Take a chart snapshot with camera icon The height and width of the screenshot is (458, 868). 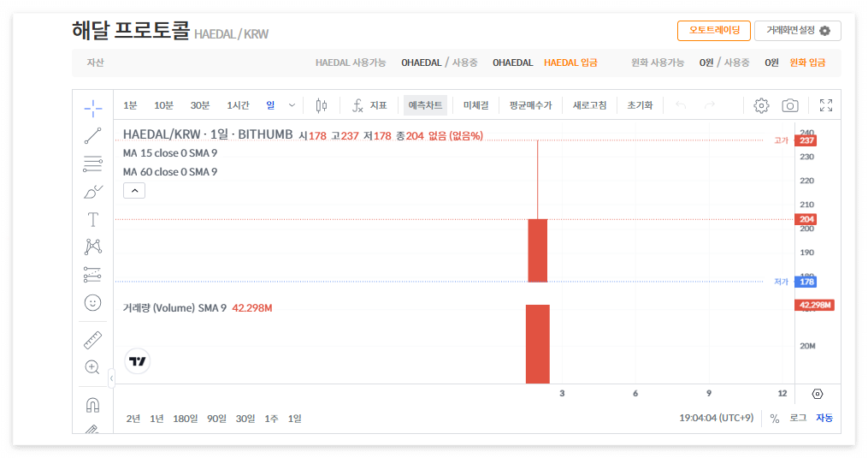pos(790,105)
